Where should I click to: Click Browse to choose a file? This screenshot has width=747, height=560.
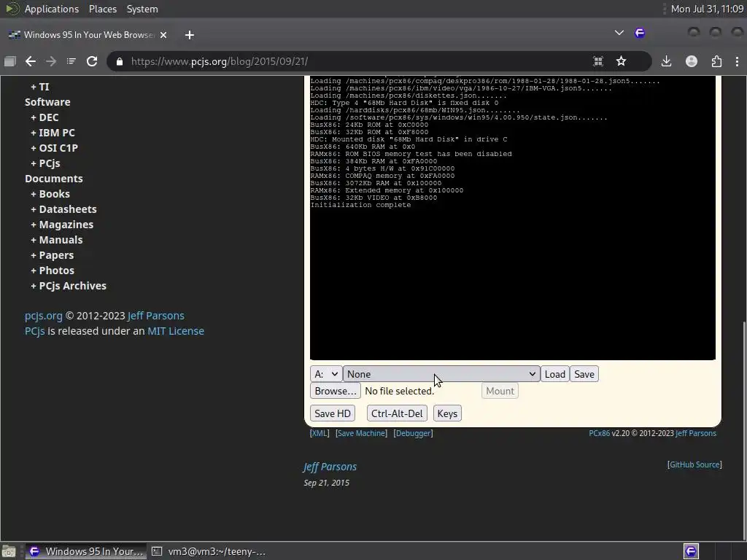[336, 391]
